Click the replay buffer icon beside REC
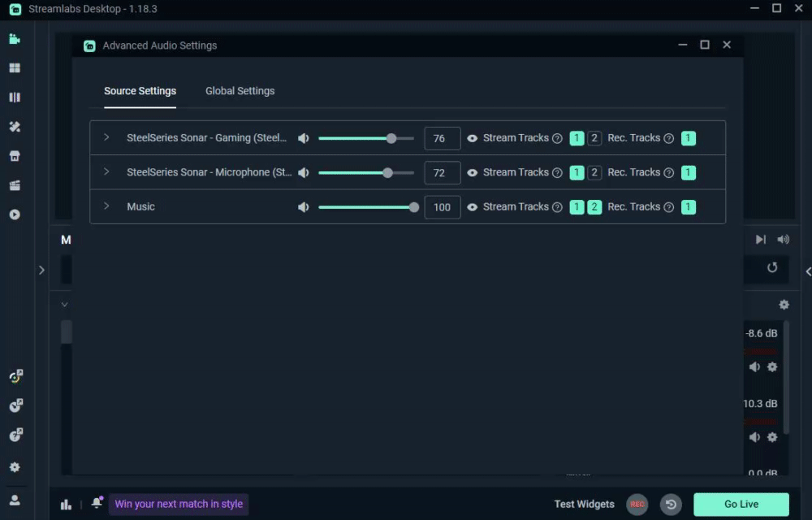Screen dimensions: 812x520 [x=671, y=504]
